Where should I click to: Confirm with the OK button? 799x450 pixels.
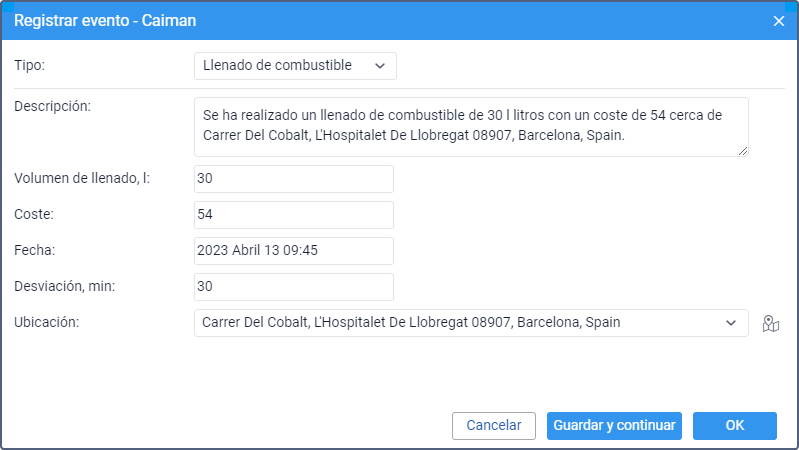(x=735, y=426)
